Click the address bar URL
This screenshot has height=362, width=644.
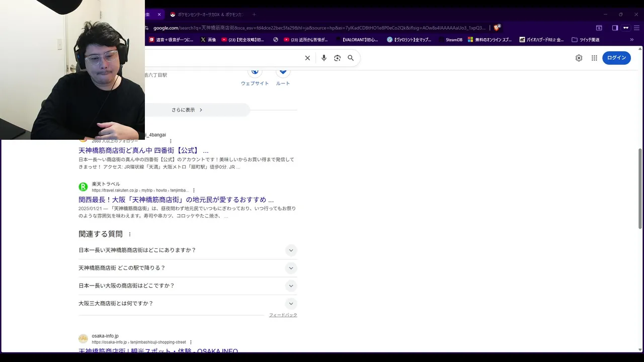pos(319,28)
